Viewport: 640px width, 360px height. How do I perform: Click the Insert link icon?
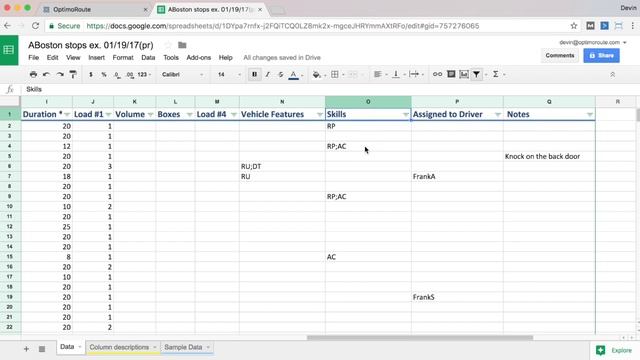[x=437, y=74]
